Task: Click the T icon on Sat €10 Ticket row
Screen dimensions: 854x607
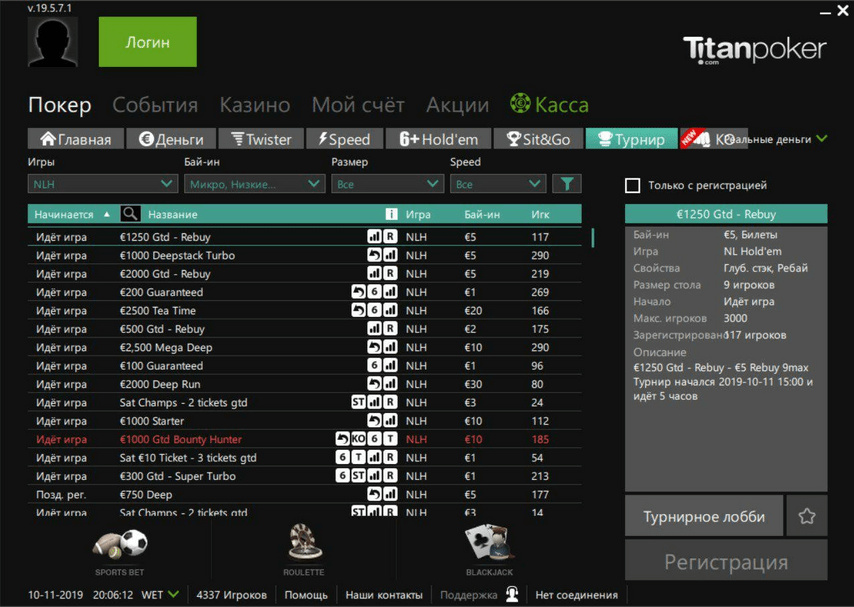Action: pos(358,457)
